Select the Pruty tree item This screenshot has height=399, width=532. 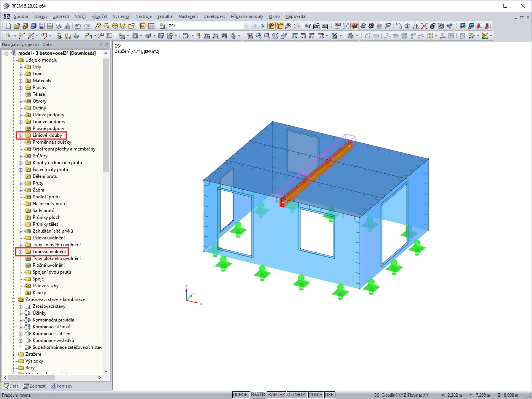click(38, 183)
